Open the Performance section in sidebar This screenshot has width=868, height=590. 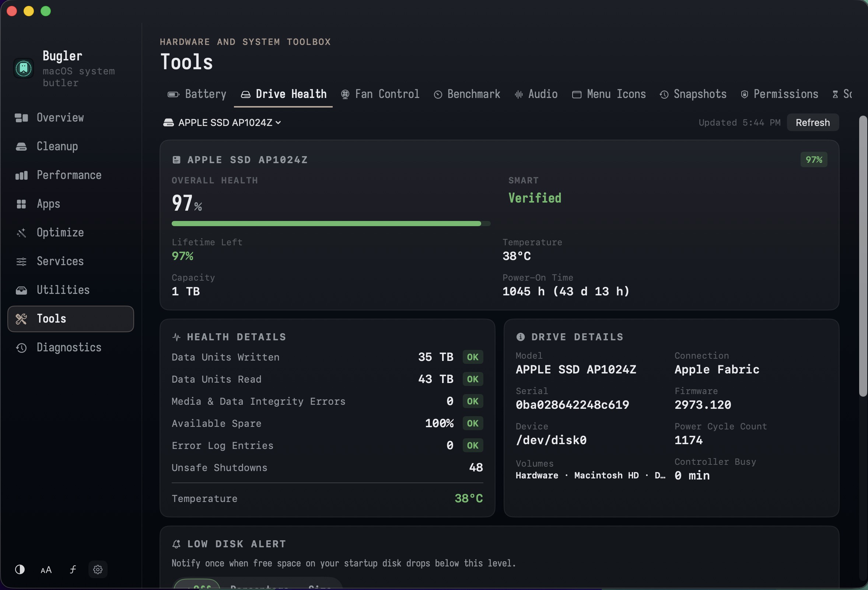(71, 175)
